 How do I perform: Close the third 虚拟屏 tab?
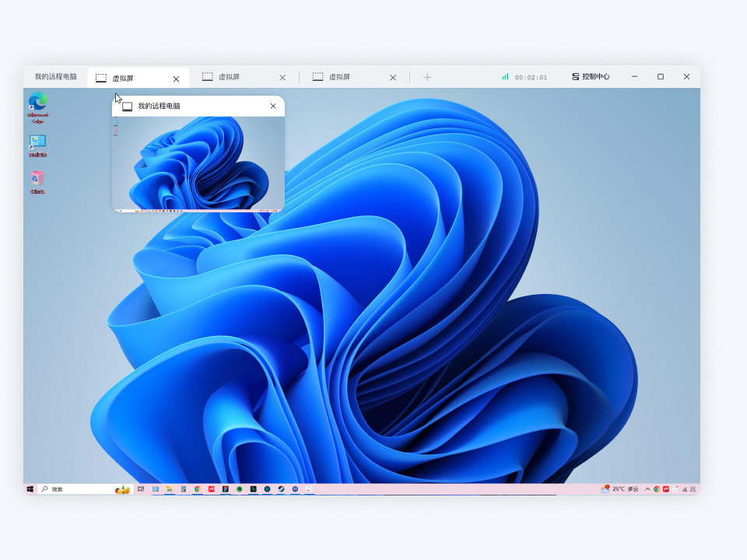[393, 78]
